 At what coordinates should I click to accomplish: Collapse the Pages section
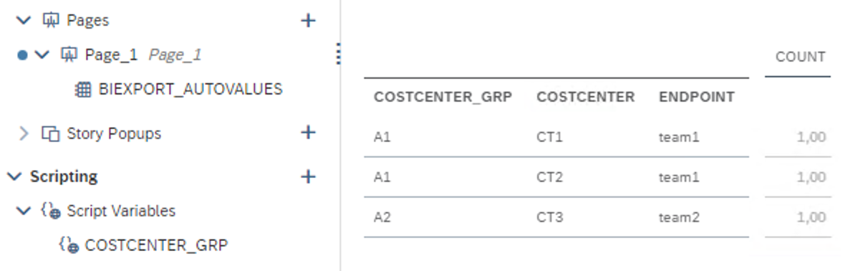(x=24, y=20)
